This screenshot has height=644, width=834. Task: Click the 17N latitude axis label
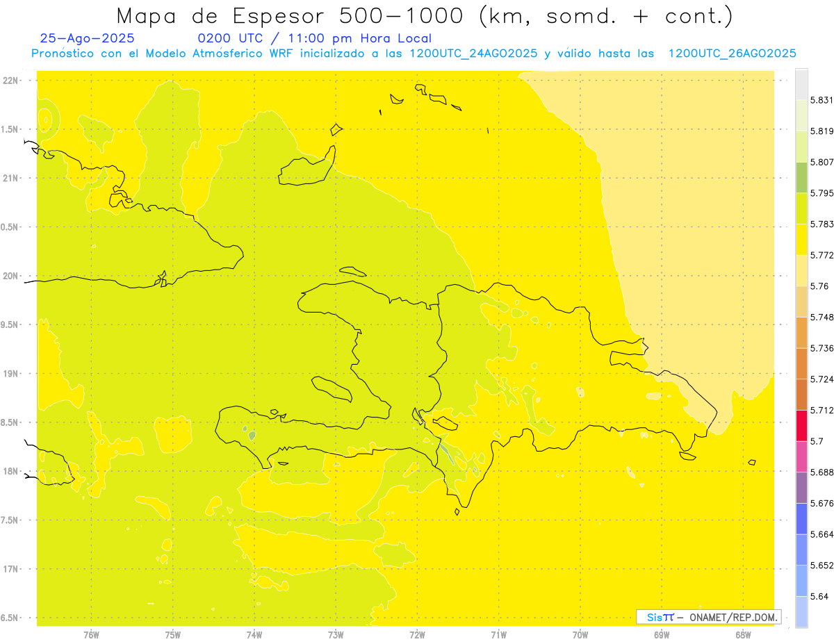tap(10, 569)
